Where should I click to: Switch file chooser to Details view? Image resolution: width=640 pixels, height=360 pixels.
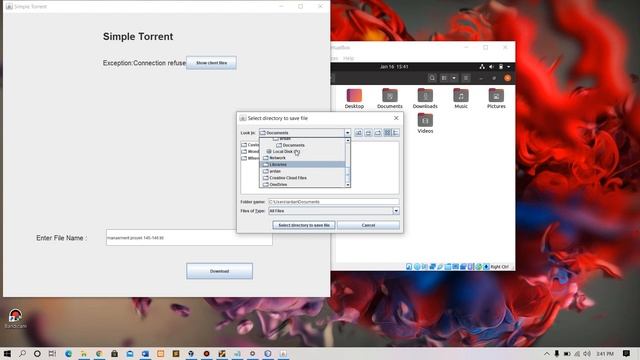coord(396,133)
